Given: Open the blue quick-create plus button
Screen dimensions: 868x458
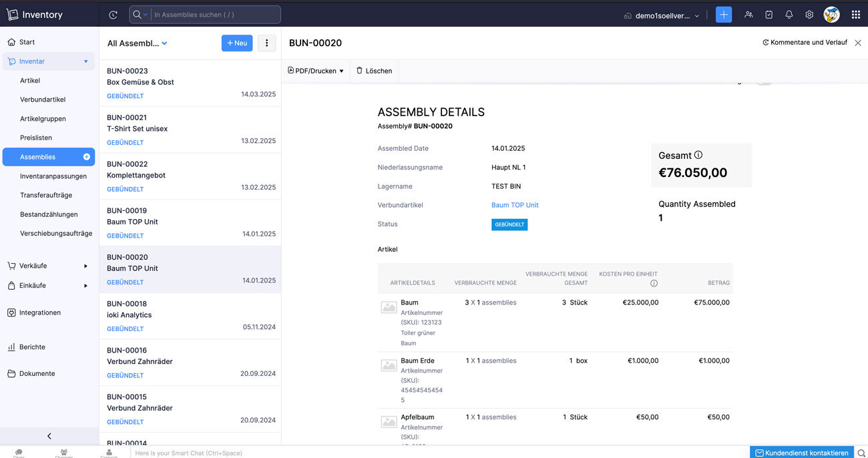Looking at the screenshot, I should (x=724, y=15).
